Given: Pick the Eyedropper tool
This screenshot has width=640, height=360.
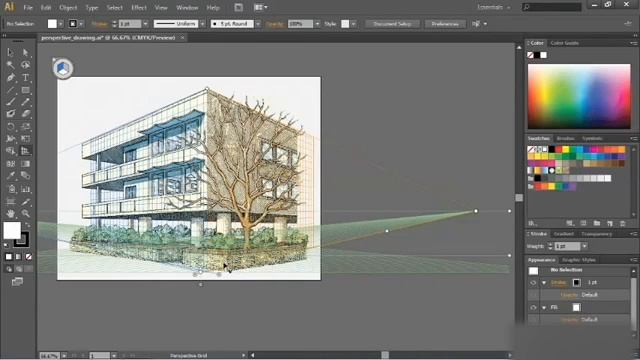Looking at the screenshot, I should pyautogui.click(x=11, y=176).
